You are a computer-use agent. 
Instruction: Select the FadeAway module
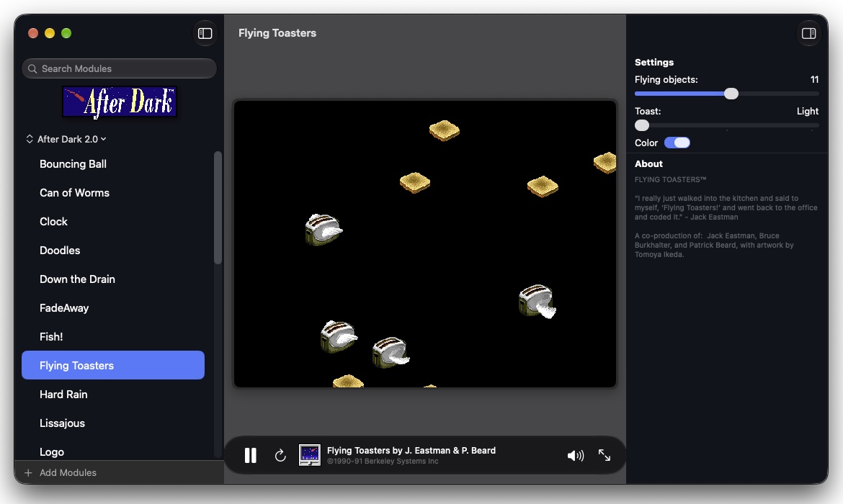[113, 308]
